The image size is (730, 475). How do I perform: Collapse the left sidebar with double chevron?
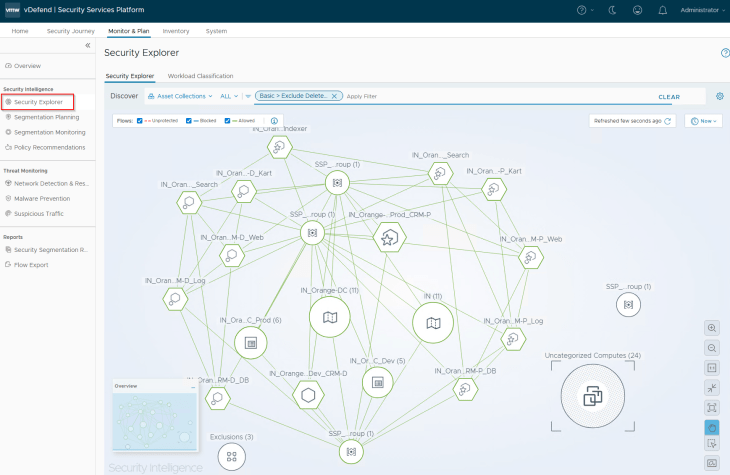coord(87,45)
